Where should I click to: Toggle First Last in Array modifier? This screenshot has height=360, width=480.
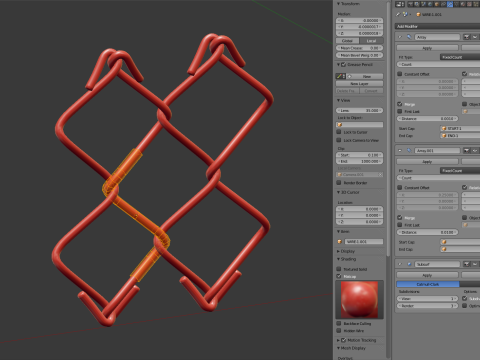pos(400,111)
